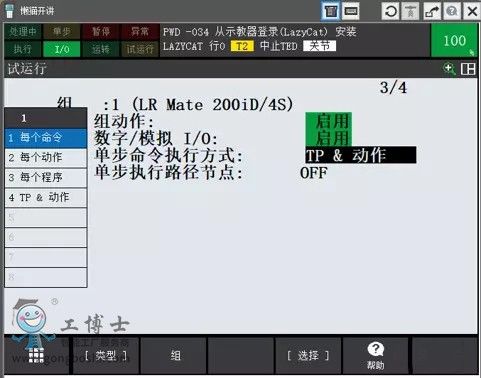Click the popup page number 1 header
481x378 pixels.
coord(46,118)
